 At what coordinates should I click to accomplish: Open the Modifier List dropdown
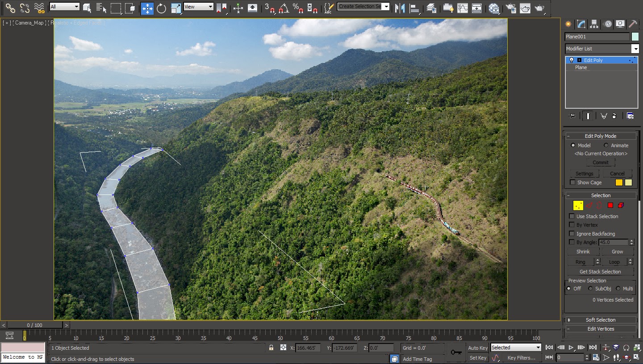click(601, 49)
